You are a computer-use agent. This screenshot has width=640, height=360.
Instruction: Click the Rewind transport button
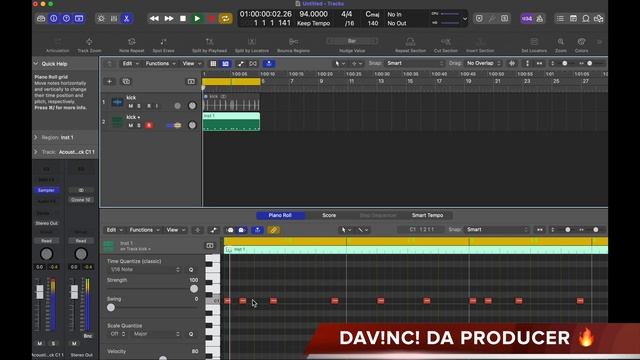point(154,18)
